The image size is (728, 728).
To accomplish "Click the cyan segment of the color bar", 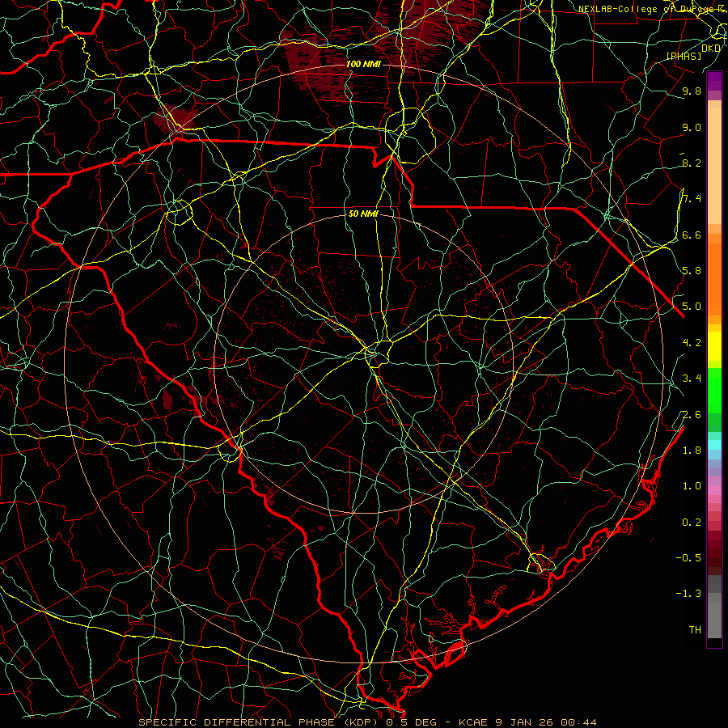I will pyautogui.click(x=714, y=445).
